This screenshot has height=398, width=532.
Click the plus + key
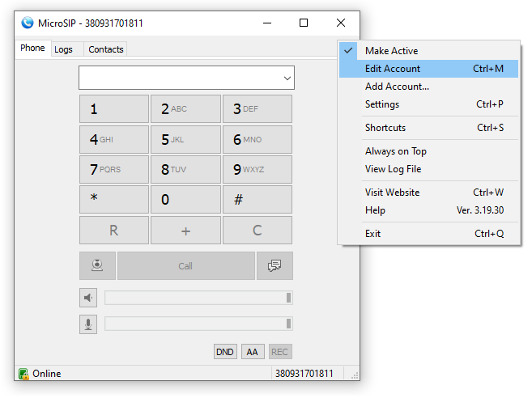[x=185, y=231]
